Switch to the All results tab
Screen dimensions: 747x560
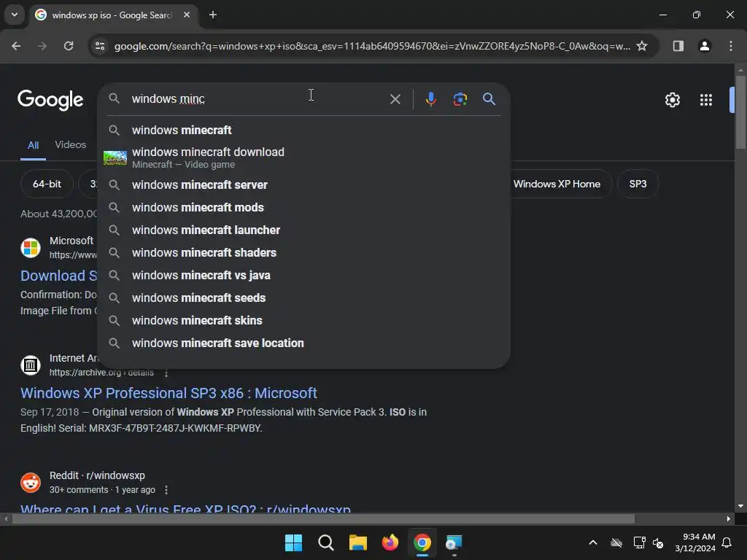coord(33,145)
